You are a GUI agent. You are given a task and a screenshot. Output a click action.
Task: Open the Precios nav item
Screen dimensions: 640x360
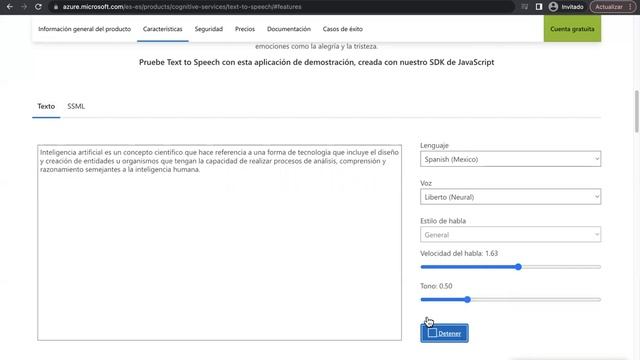pos(245,29)
